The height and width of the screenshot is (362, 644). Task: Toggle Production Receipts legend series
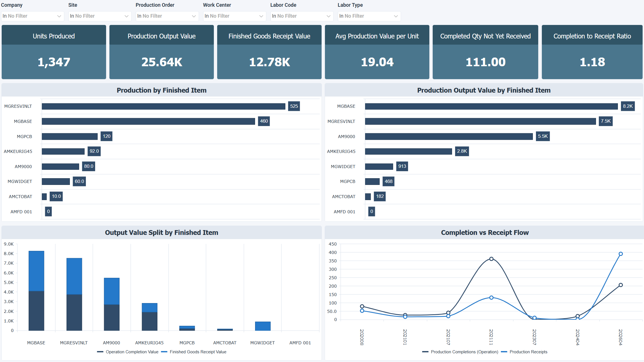point(528,352)
